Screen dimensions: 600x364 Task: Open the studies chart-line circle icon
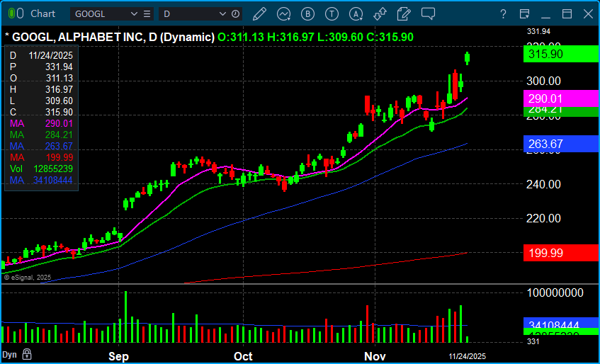coord(284,14)
